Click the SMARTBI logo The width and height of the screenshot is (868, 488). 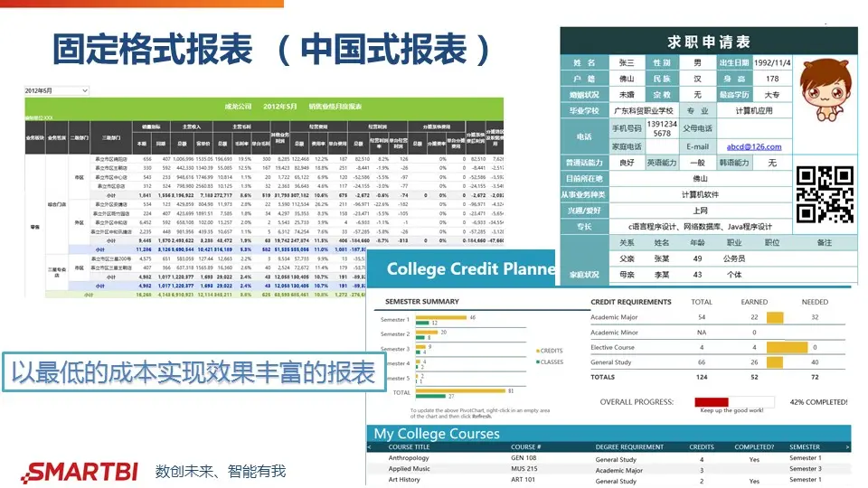79,472
